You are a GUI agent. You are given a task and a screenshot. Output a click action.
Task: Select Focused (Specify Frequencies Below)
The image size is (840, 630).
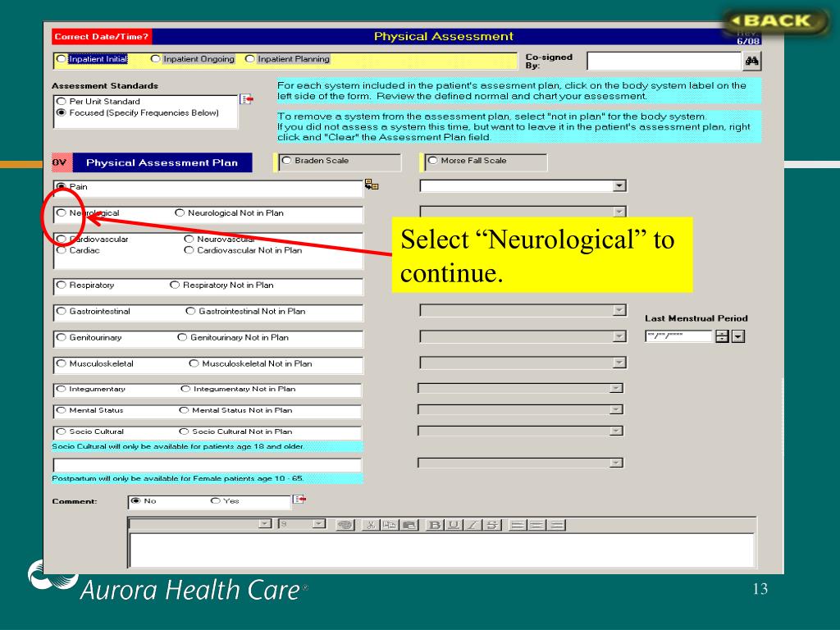(61, 112)
